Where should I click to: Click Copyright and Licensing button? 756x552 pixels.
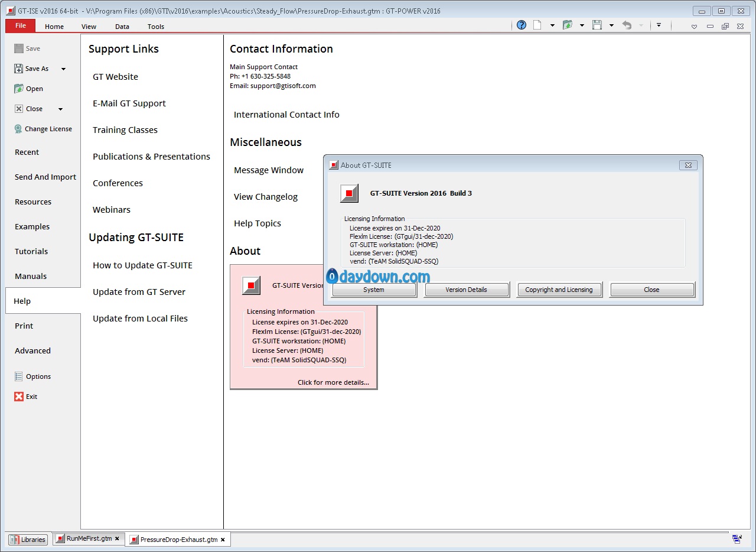click(x=559, y=290)
